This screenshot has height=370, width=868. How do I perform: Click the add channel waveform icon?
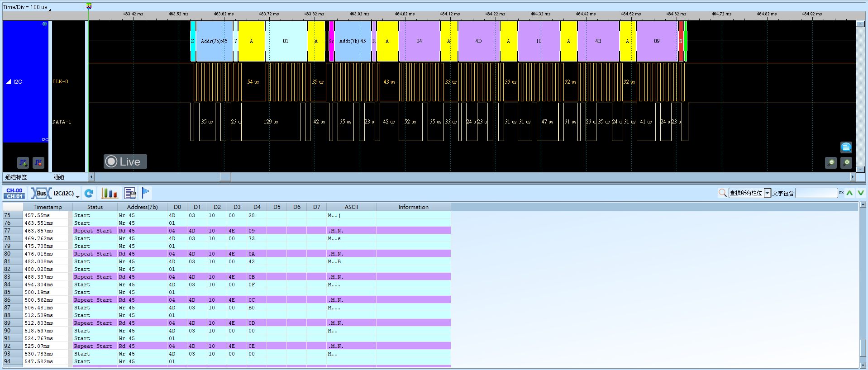pyautogui.click(x=23, y=162)
